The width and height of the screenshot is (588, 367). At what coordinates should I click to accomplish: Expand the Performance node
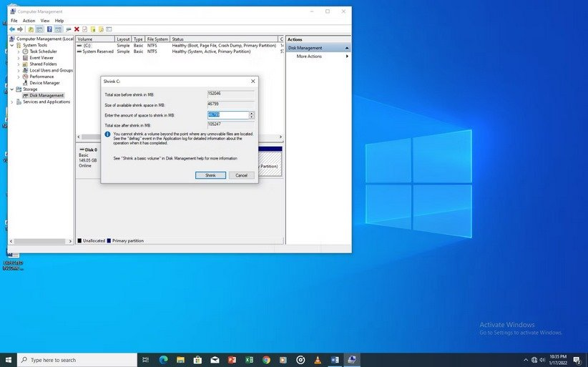click(19, 77)
